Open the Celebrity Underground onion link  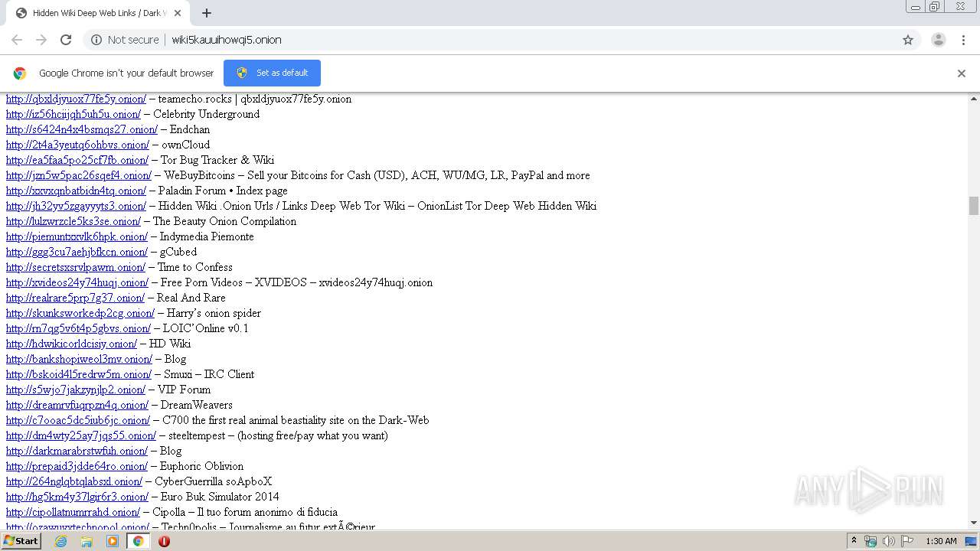[x=73, y=114]
